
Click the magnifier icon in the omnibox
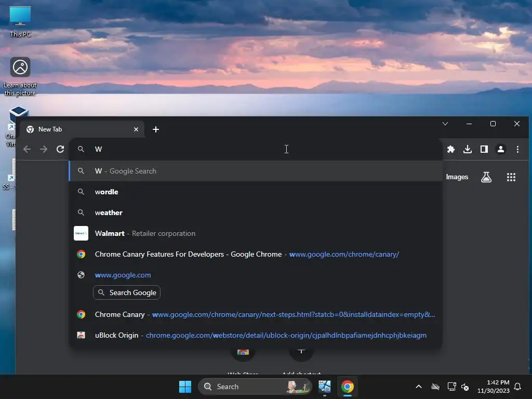(x=81, y=149)
